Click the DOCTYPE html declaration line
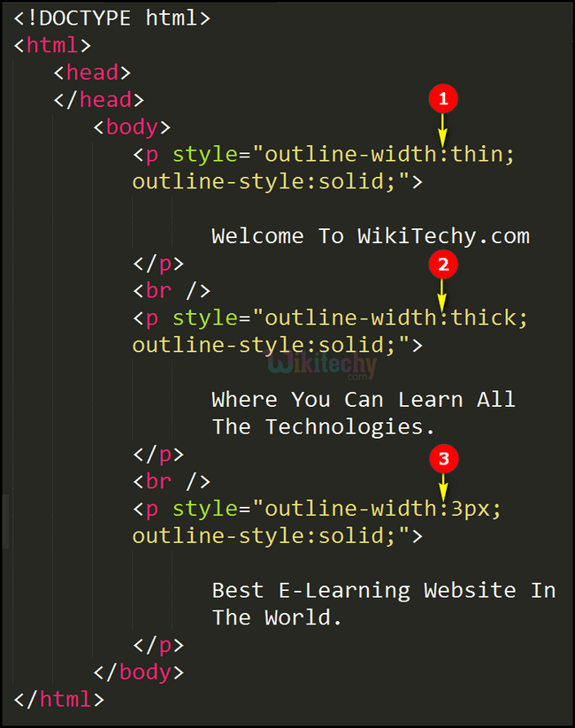 (x=111, y=17)
